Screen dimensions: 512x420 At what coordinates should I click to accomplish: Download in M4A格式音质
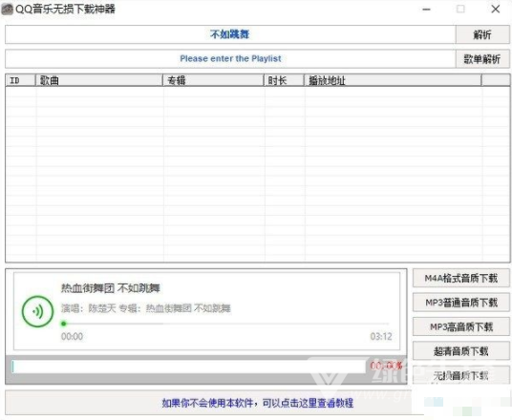click(461, 279)
